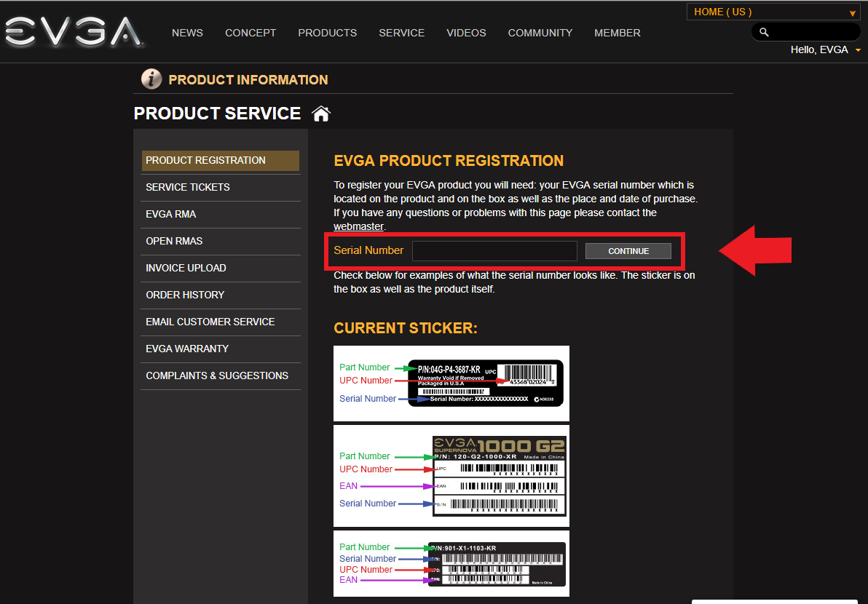Open the SERVICE menu
The image size is (868, 604).
[401, 33]
